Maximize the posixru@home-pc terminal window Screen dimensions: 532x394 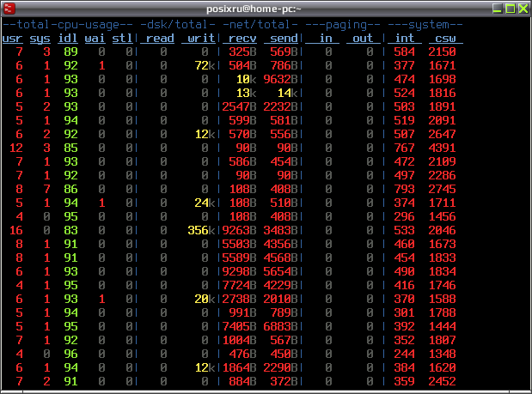[x=511, y=9]
